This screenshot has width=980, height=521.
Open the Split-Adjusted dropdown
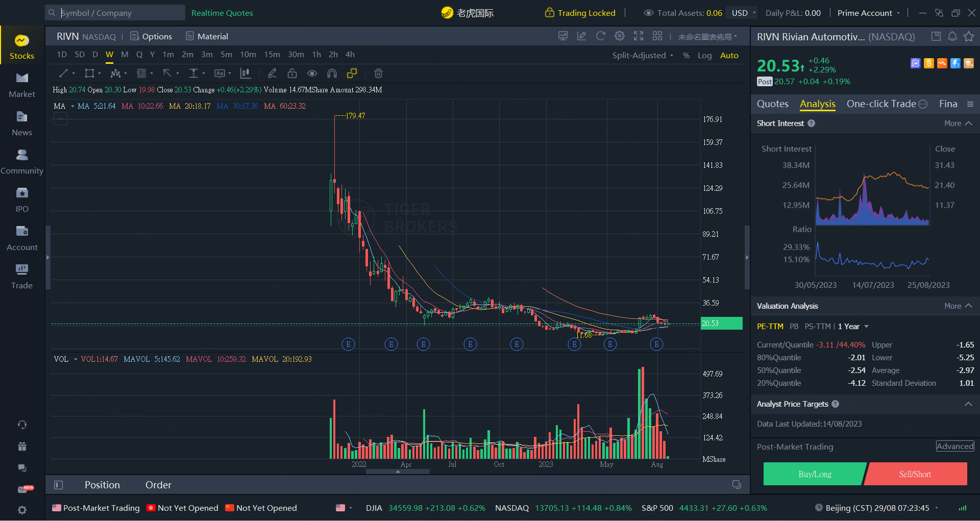[643, 55]
